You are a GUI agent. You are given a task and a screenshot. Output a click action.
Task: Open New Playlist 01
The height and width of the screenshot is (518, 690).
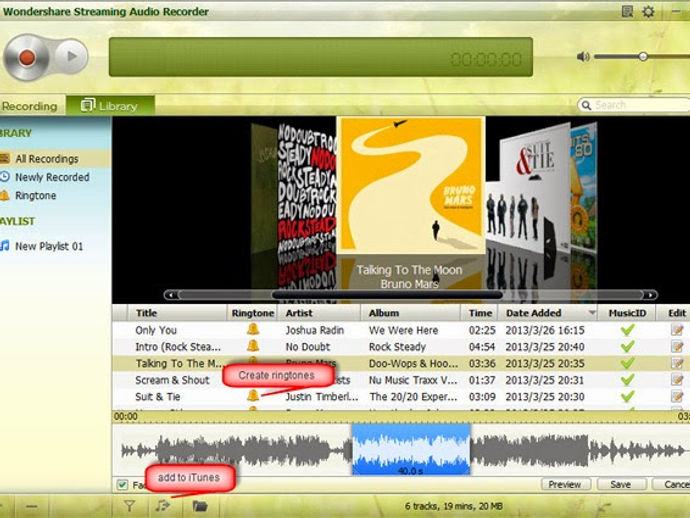pos(48,246)
